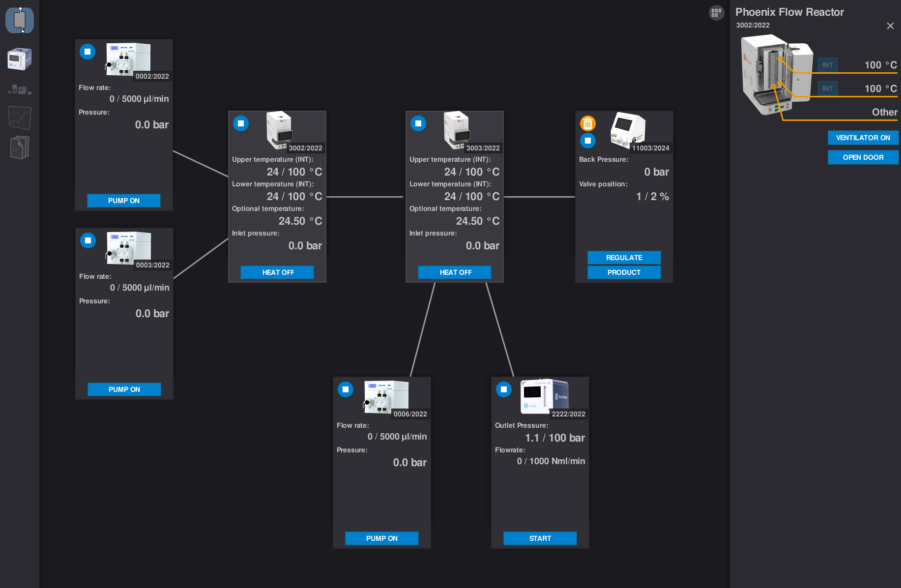Turn on pump 0003/2022
901x588 pixels.
[x=124, y=389]
